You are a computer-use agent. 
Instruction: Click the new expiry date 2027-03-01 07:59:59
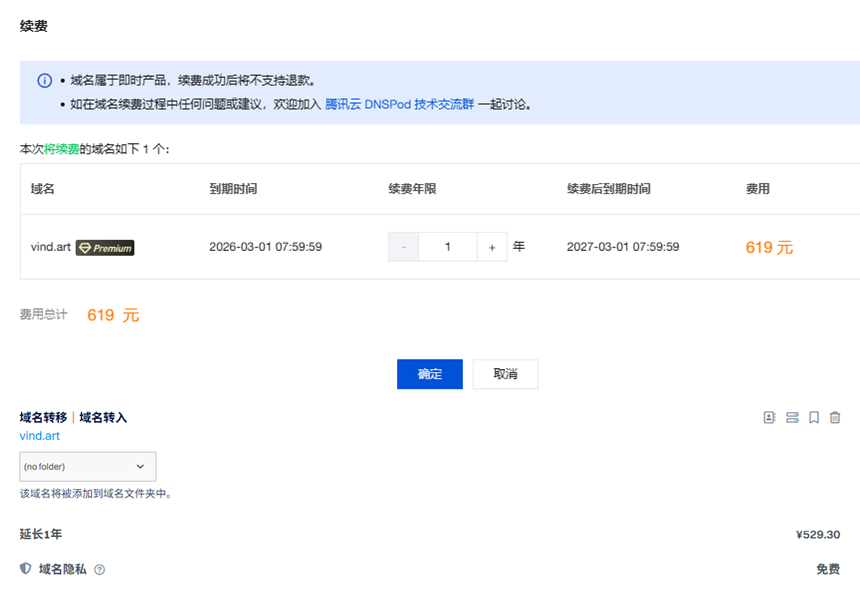click(x=623, y=247)
